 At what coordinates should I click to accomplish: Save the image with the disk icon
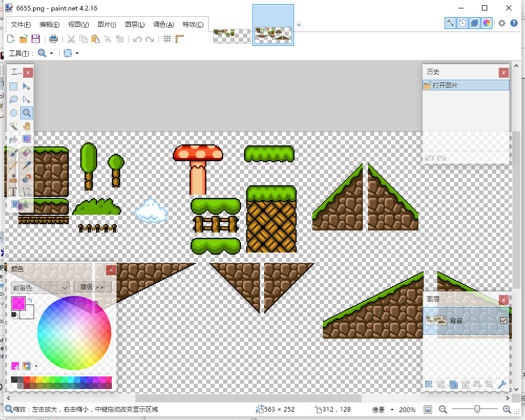[36, 39]
